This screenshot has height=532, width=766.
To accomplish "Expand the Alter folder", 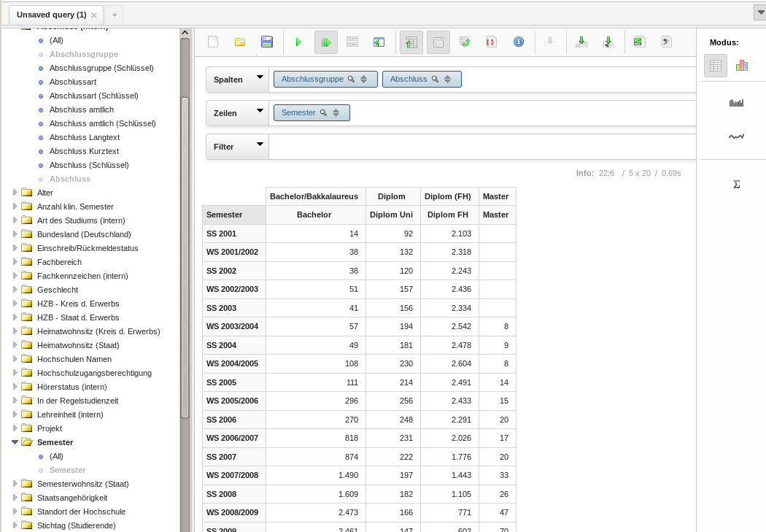I will (x=15, y=193).
